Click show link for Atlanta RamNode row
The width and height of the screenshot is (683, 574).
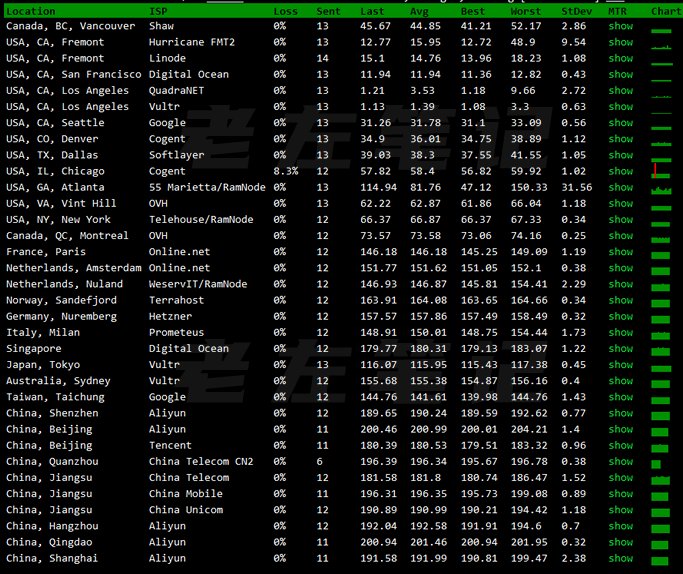tap(620, 187)
